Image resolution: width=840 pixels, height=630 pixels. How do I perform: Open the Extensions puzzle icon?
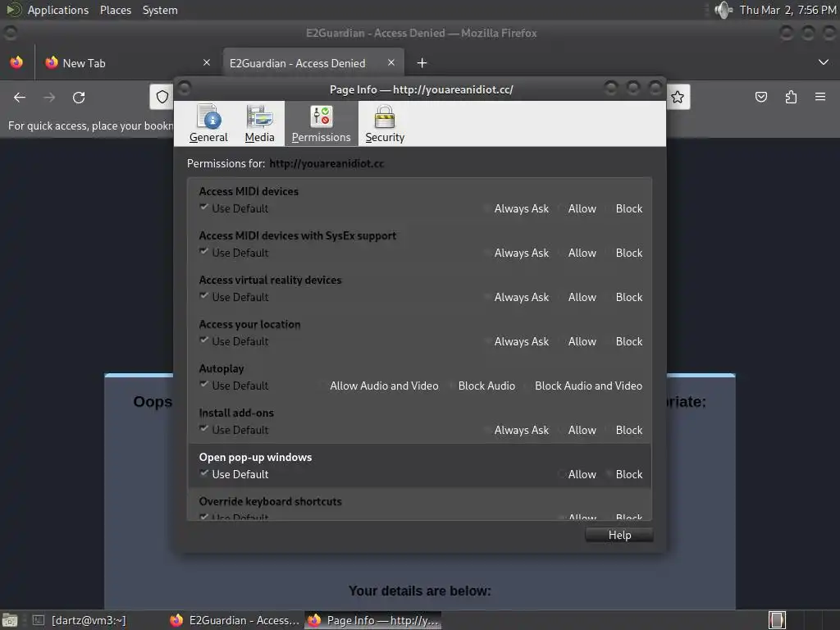click(791, 97)
